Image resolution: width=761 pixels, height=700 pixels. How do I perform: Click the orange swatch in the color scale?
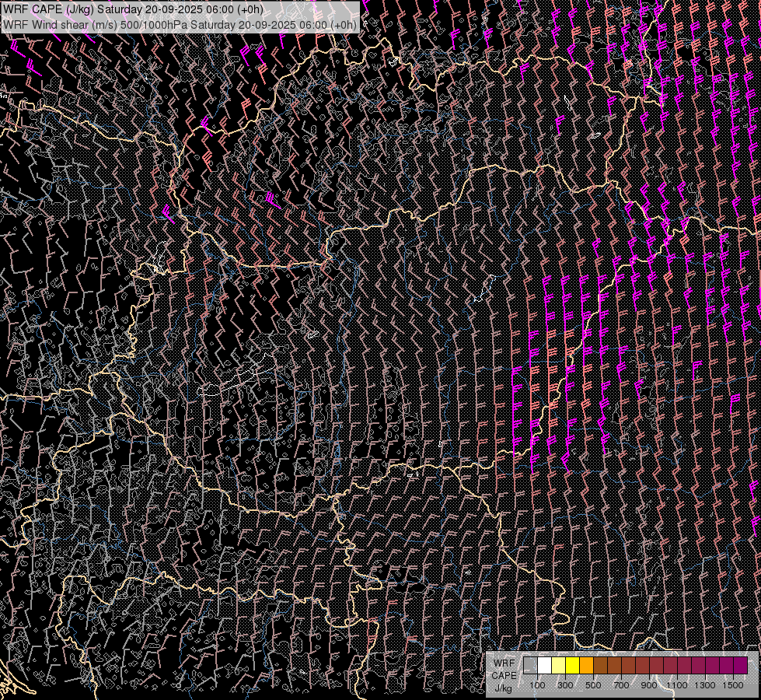tap(586, 666)
